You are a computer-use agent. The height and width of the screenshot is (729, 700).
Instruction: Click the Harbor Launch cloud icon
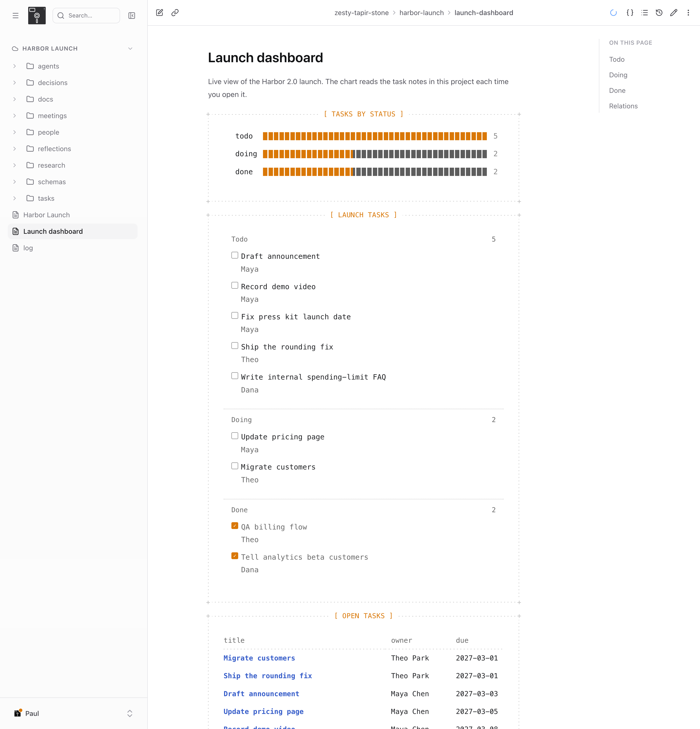(x=15, y=49)
